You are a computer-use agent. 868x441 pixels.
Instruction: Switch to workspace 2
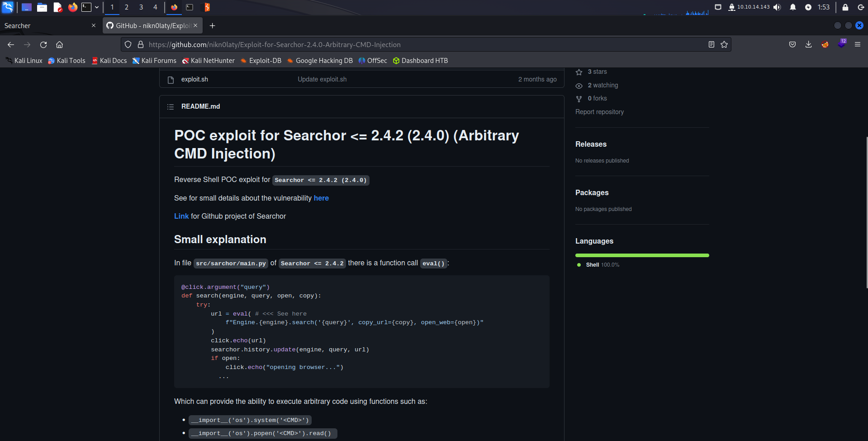127,7
